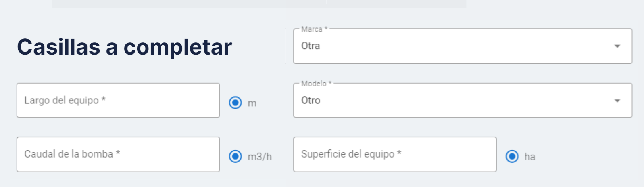Expand the Modelo dropdown arrow
The image size is (644, 187).
click(x=617, y=101)
